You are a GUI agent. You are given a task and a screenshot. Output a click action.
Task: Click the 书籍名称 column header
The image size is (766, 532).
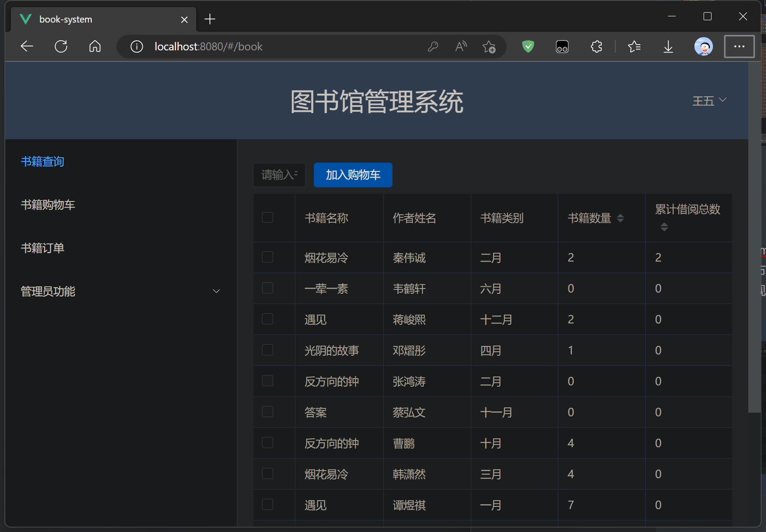[326, 218]
